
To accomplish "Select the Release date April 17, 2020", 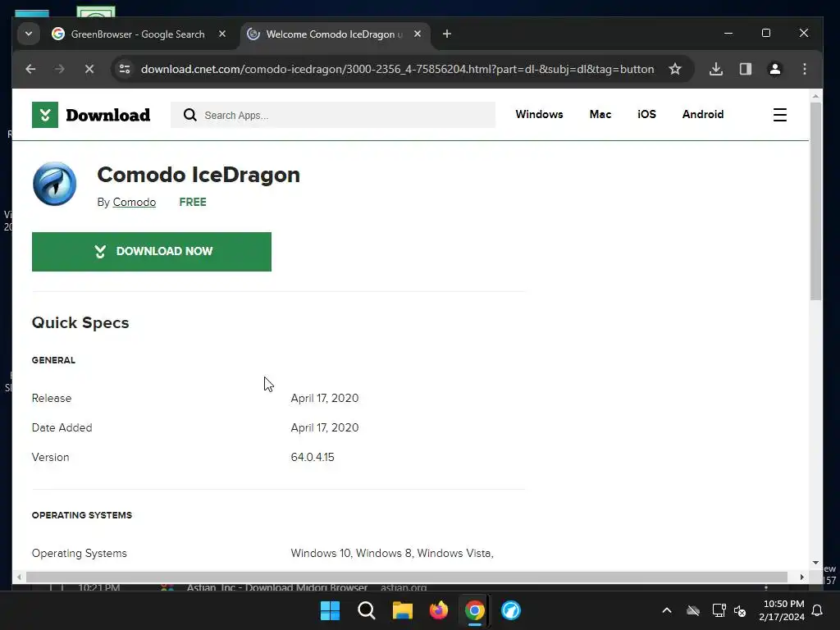I will (325, 398).
